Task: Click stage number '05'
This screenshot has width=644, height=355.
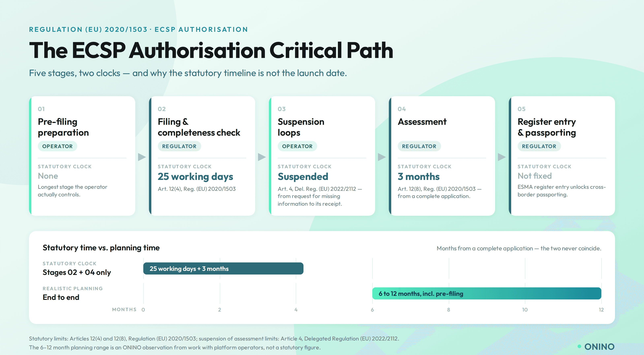Action: tap(522, 109)
